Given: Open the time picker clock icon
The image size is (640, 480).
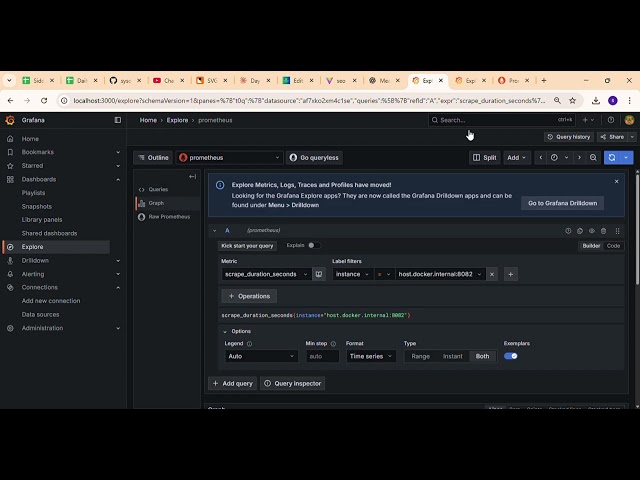Looking at the screenshot, I should coord(554,158).
